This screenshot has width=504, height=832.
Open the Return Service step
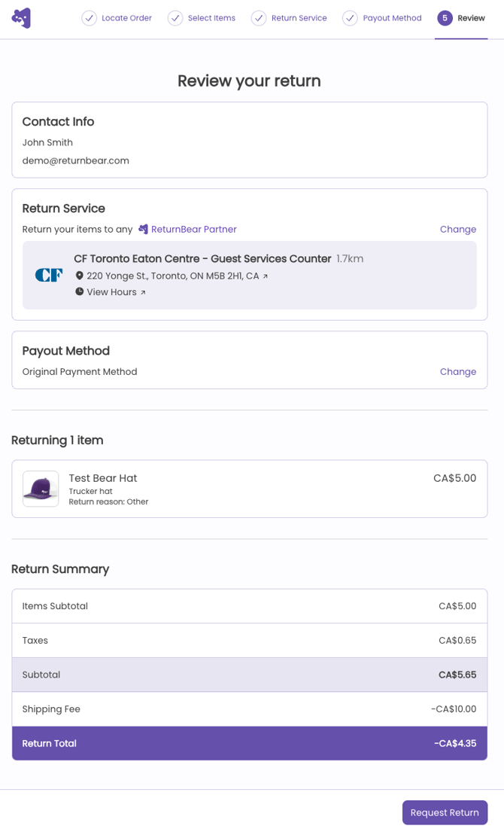tap(299, 18)
